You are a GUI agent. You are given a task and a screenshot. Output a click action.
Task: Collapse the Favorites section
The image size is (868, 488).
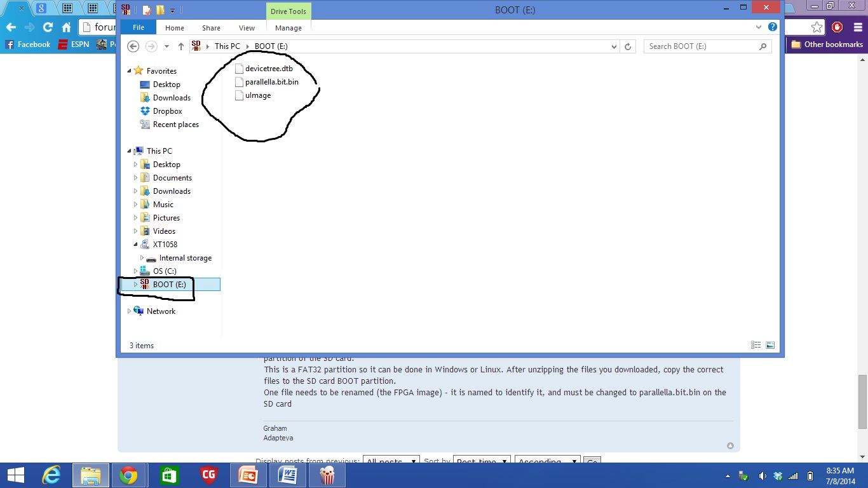click(130, 71)
